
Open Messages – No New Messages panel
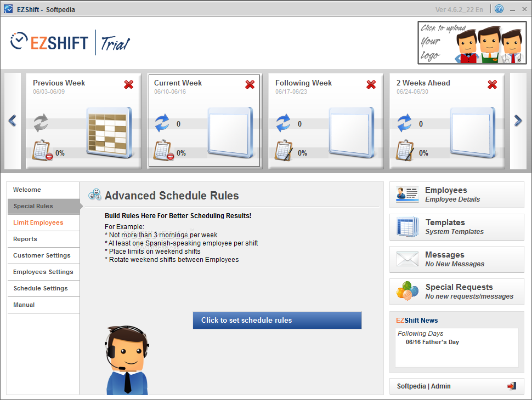coord(457,259)
